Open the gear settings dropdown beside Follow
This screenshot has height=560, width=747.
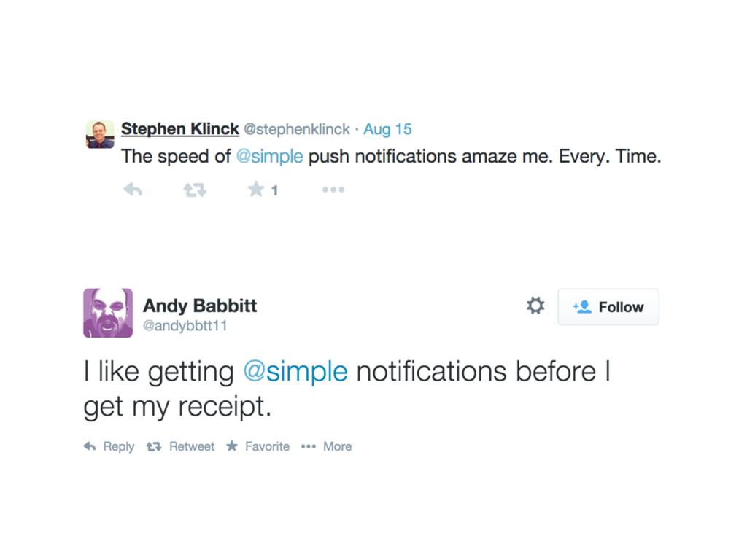(x=535, y=306)
